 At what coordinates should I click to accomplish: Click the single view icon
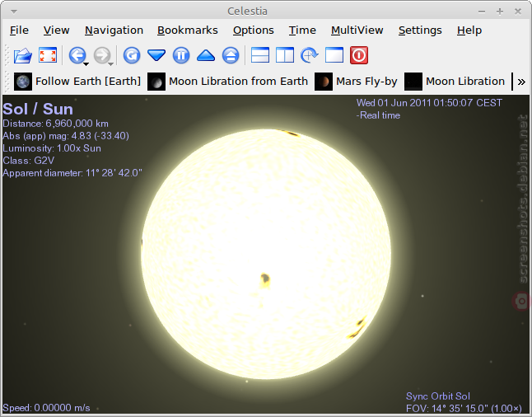click(334, 55)
